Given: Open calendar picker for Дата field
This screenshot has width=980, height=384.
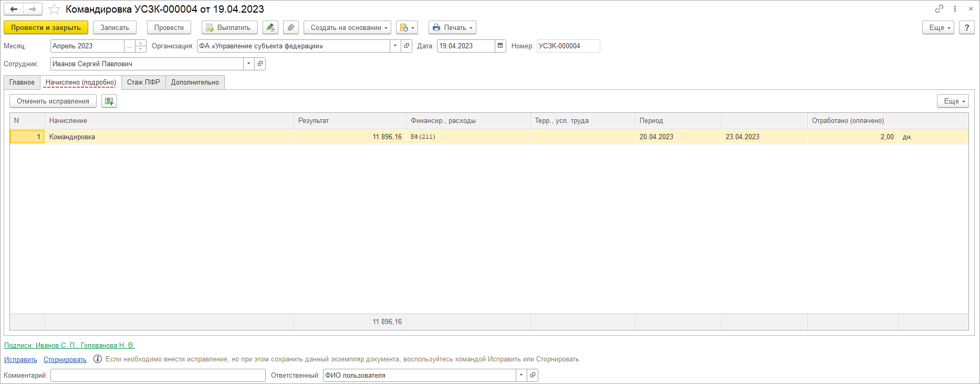Looking at the screenshot, I should 501,46.
